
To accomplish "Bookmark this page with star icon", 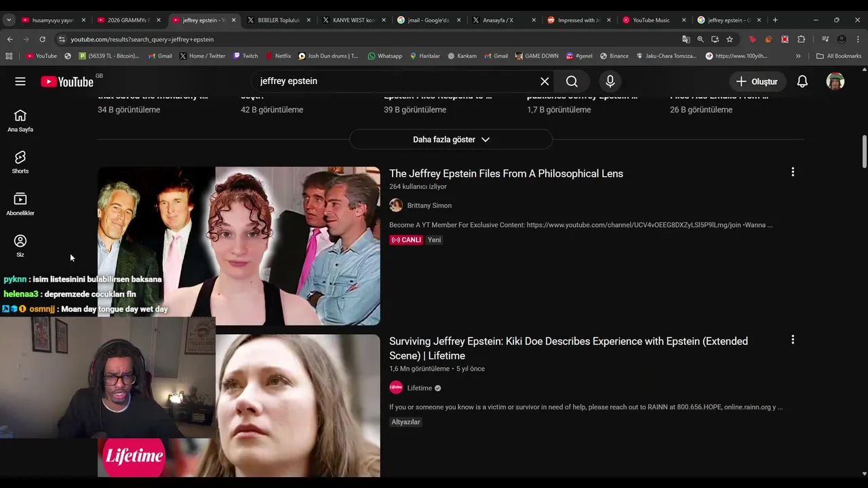I will coord(730,39).
